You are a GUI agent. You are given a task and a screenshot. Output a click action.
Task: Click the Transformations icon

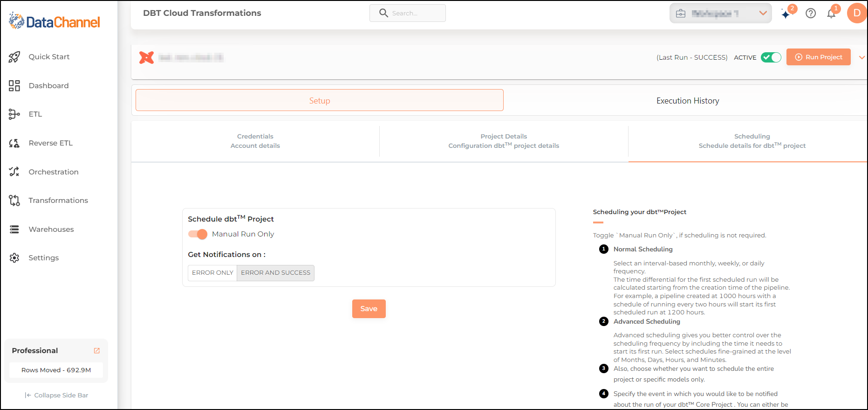pos(14,201)
